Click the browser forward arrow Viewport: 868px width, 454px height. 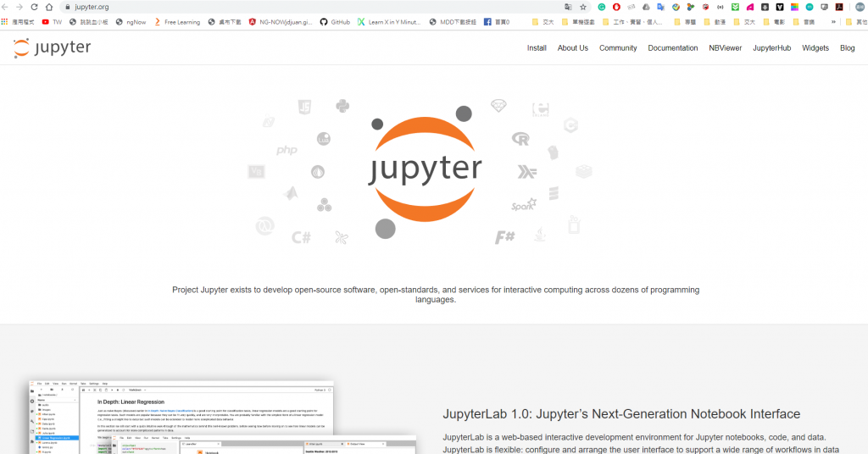(19, 7)
